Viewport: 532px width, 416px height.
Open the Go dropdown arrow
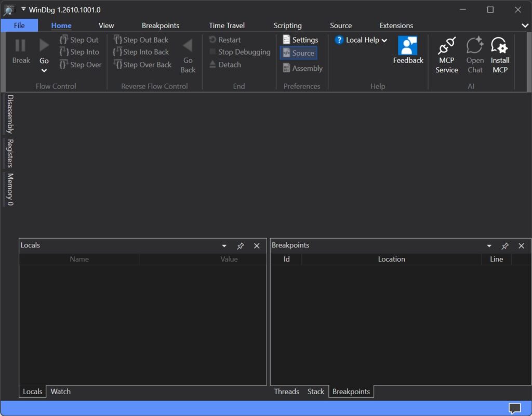[44, 71]
